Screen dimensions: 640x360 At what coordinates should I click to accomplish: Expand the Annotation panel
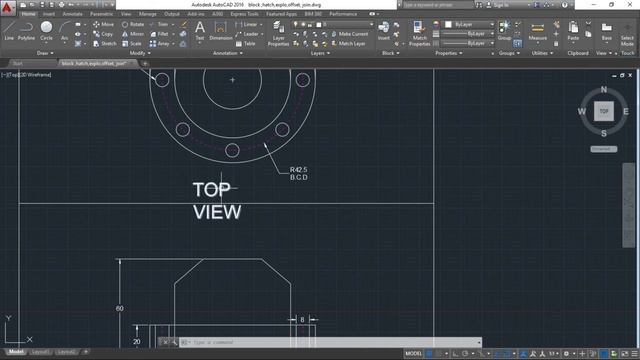(x=227, y=53)
